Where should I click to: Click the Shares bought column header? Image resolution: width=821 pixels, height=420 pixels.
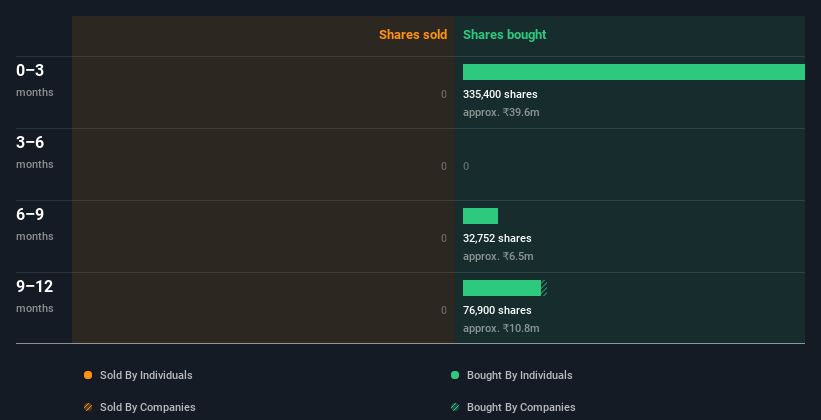pyautogui.click(x=505, y=35)
